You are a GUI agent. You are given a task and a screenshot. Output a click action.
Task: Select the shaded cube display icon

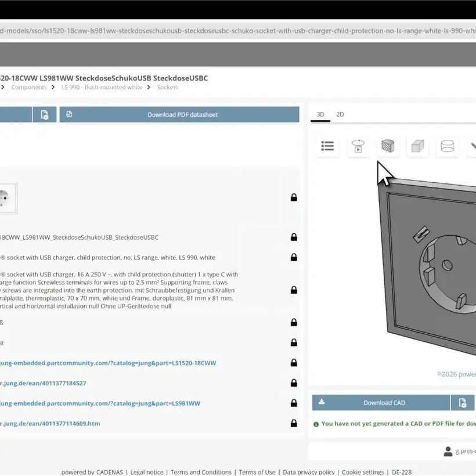[417, 146]
